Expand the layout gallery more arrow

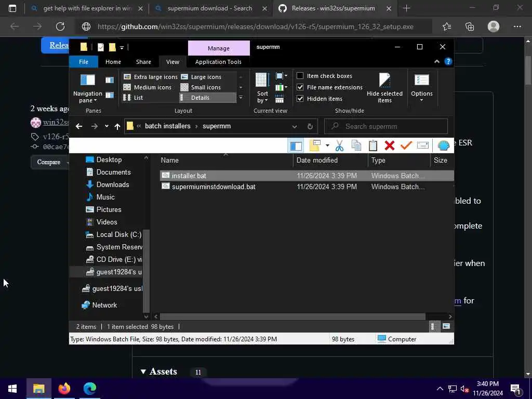[x=241, y=98]
